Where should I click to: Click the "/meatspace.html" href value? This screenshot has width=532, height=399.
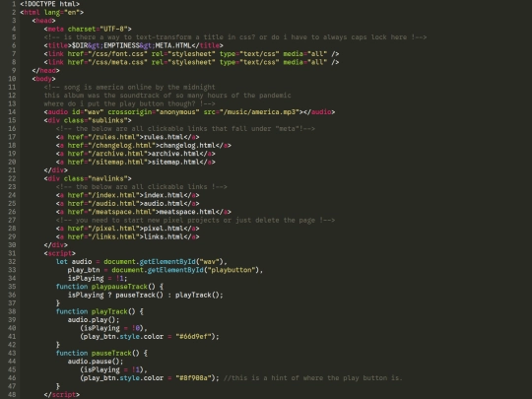click(123, 212)
